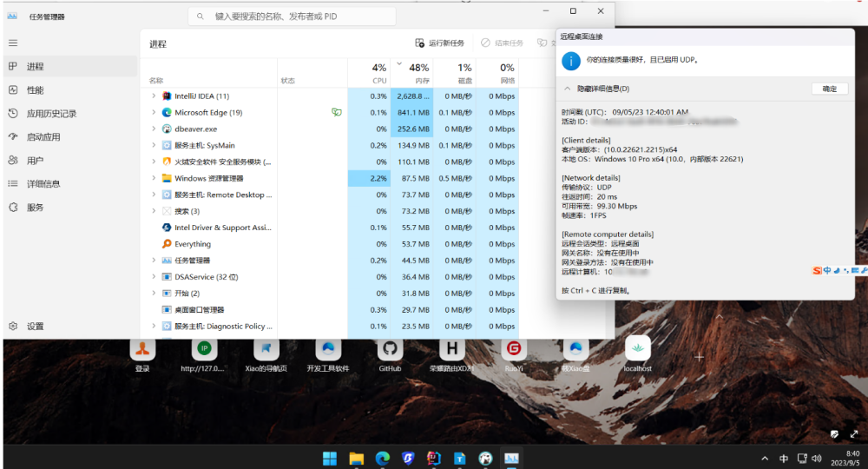Image resolution: width=868 pixels, height=469 pixels.
Task: Click the volume icon in system tray
Action: click(x=817, y=459)
